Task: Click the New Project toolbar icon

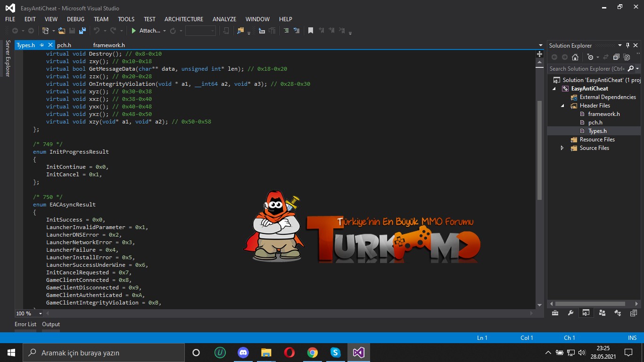Action: [x=45, y=31]
